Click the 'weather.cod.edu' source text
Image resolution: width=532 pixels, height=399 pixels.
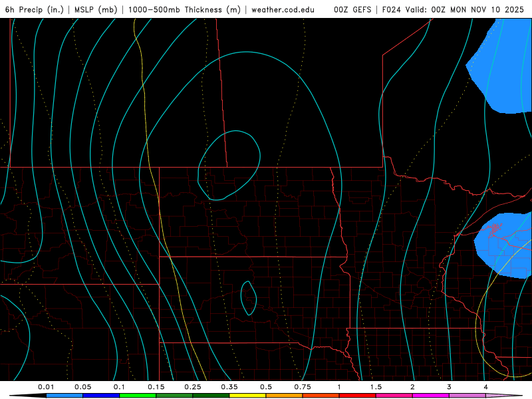[283, 9]
